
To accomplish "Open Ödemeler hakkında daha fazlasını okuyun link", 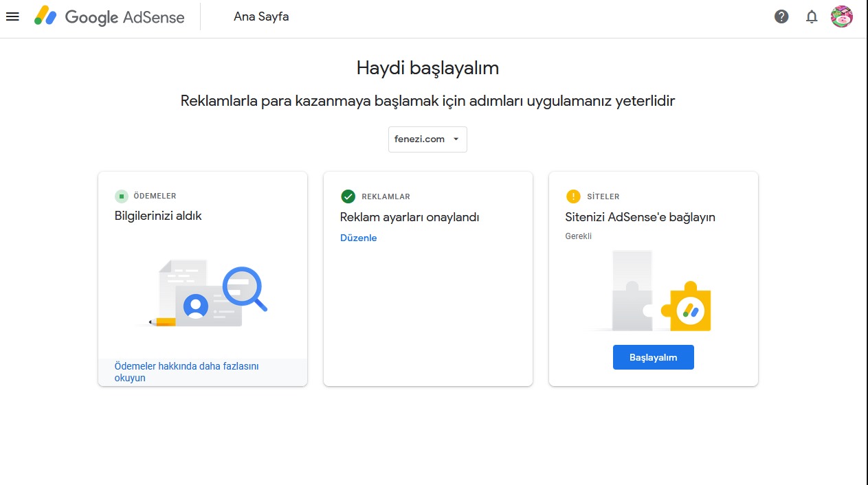I will pyautogui.click(x=187, y=372).
